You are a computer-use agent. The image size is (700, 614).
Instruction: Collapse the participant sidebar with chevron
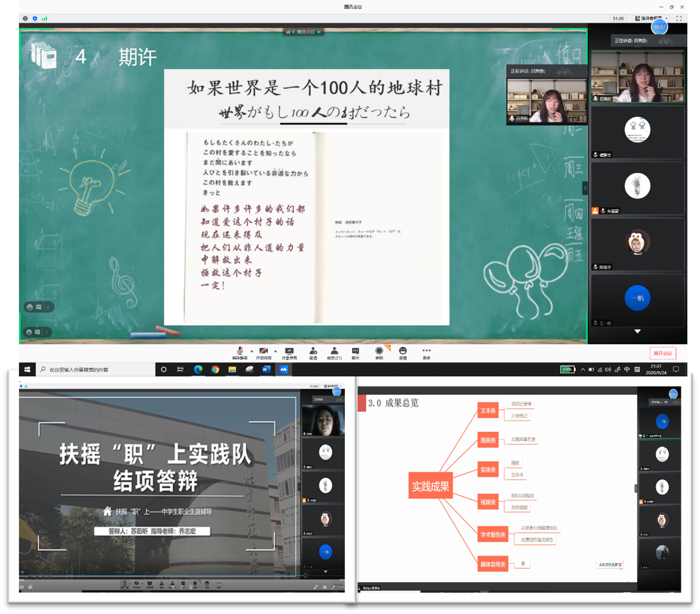tap(585, 188)
